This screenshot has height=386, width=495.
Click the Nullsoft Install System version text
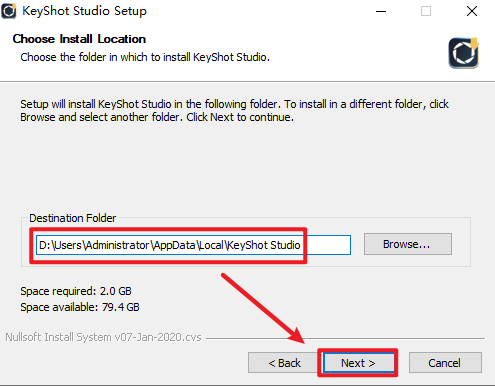(x=103, y=337)
